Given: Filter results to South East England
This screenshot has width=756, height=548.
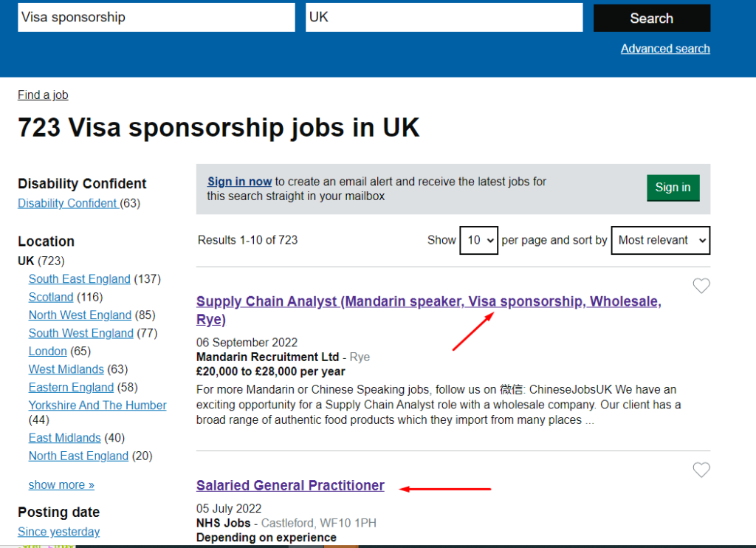Looking at the screenshot, I should coord(79,278).
